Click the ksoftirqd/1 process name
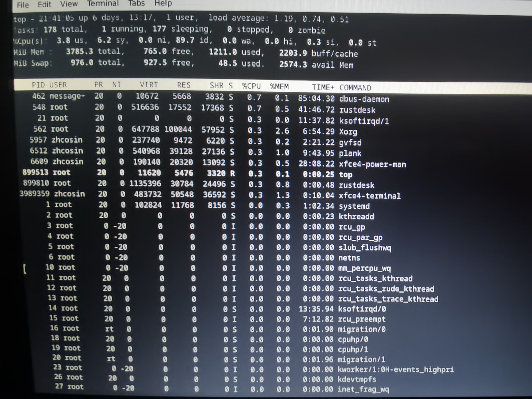The width and height of the screenshot is (532, 399). click(x=364, y=121)
